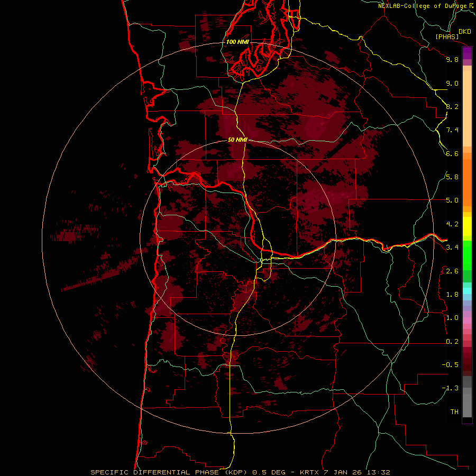Click the 5.0 scale value
This screenshot has height=476, width=476.
point(452,200)
